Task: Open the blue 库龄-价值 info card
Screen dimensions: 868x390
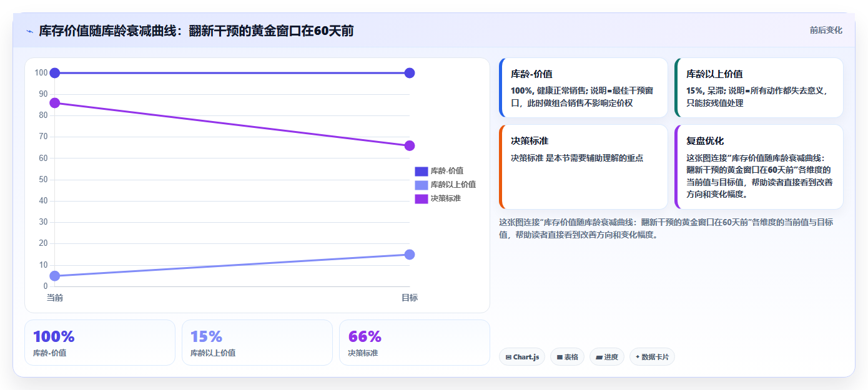Action: 583,88
